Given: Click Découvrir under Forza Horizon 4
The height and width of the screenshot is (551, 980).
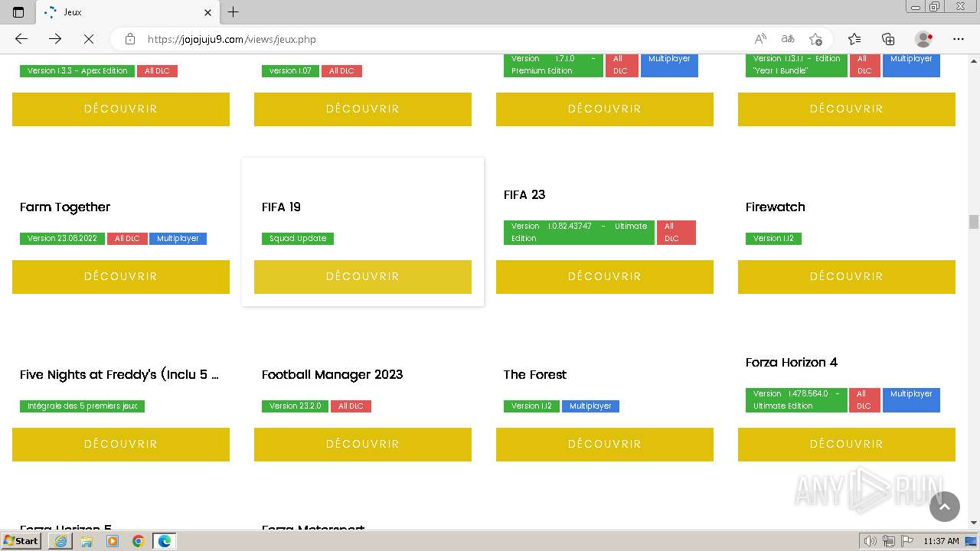Looking at the screenshot, I should tap(847, 445).
